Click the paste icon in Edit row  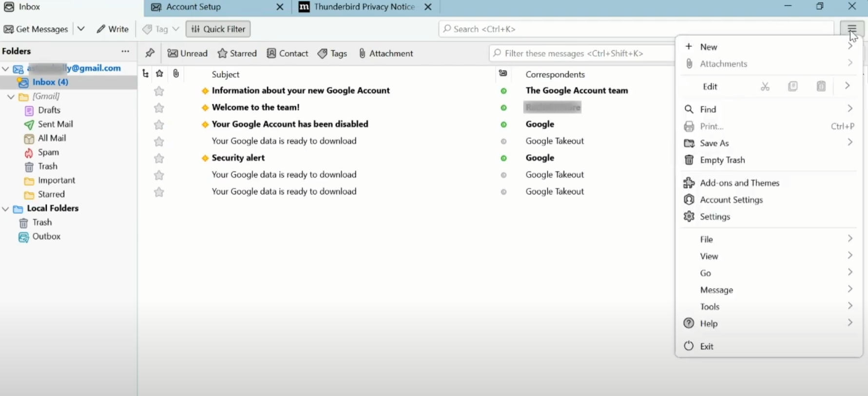tap(821, 86)
